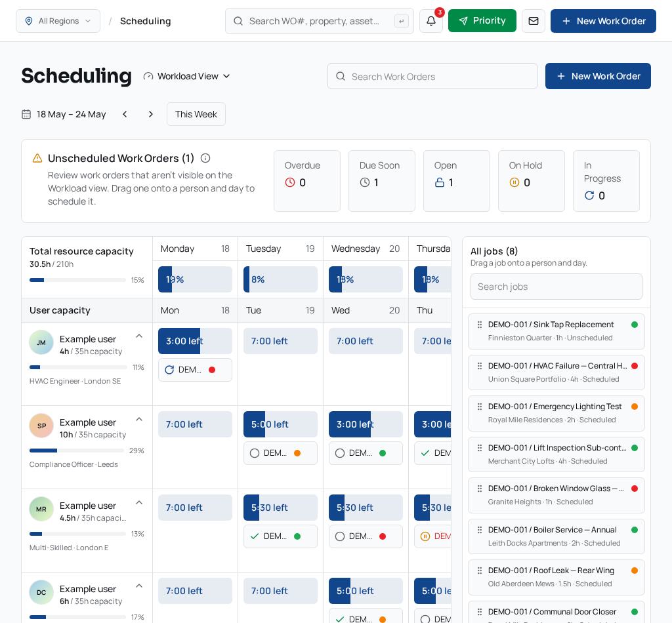
Task: Click the This Week button
Action: click(x=196, y=114)
